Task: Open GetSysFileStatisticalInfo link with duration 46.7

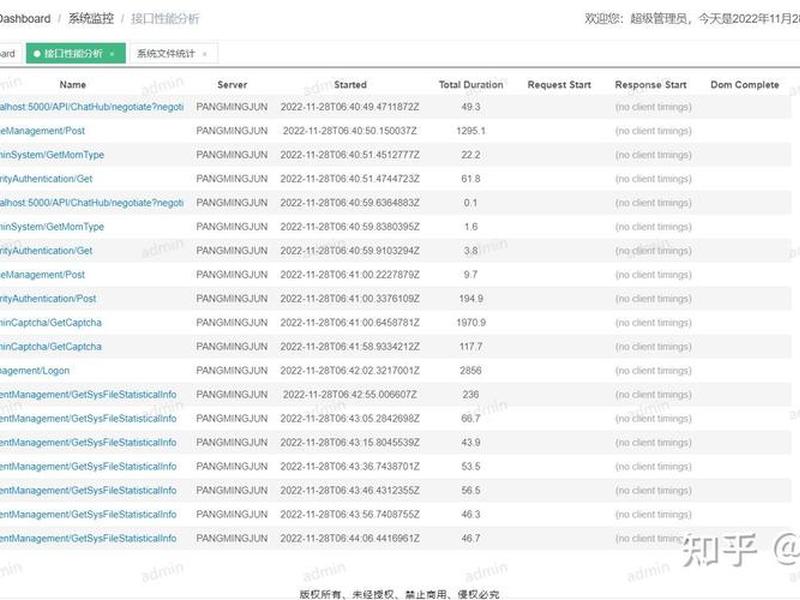Action: 88,539
